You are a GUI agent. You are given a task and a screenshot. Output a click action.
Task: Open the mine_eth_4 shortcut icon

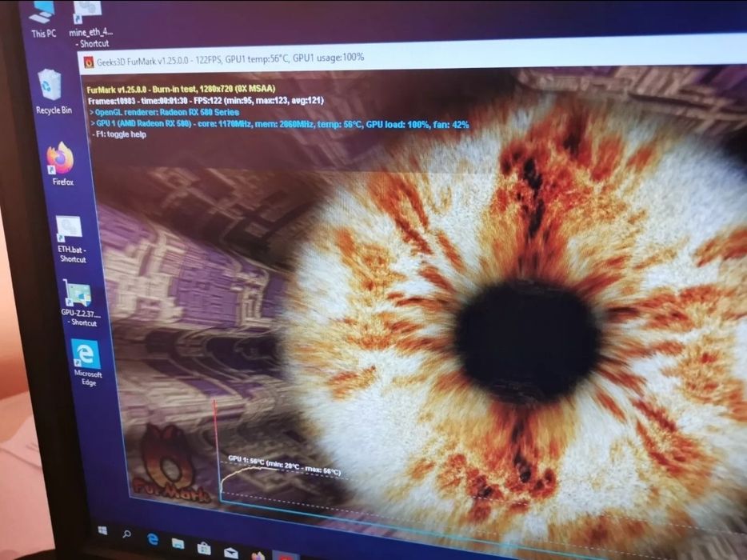coord(90,24)
